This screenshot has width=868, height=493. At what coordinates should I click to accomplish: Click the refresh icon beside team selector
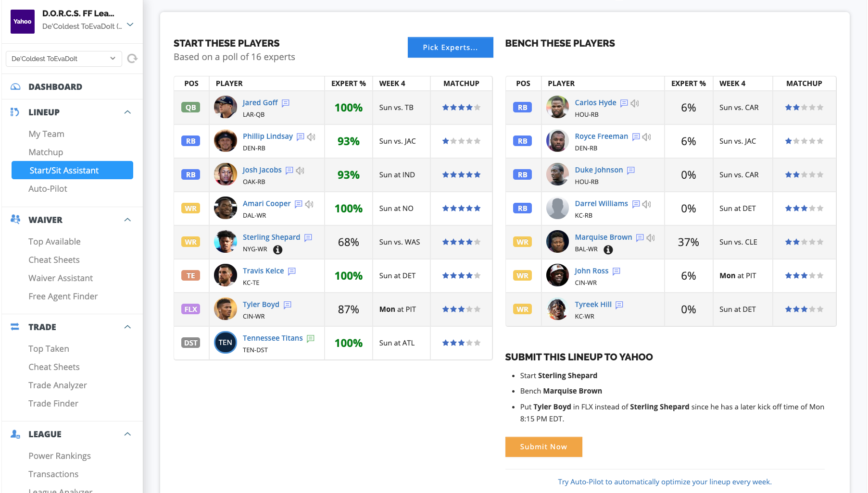[x=132, y=59]
